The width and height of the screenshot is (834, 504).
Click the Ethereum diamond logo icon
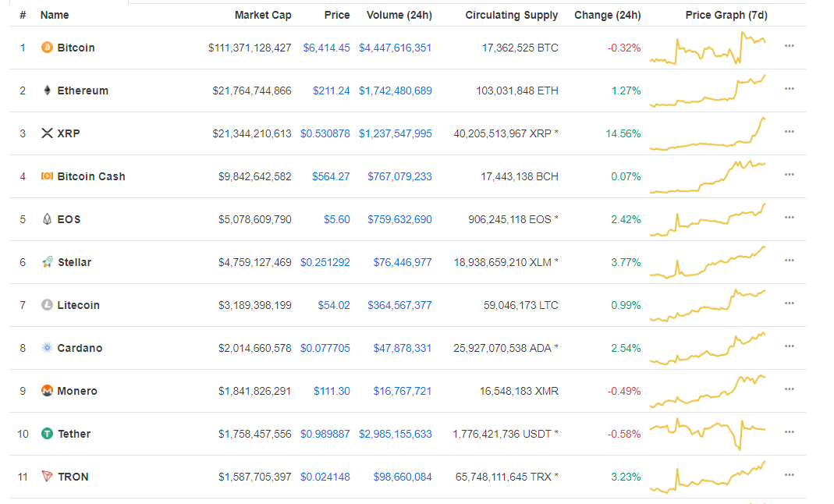[47, 91]
